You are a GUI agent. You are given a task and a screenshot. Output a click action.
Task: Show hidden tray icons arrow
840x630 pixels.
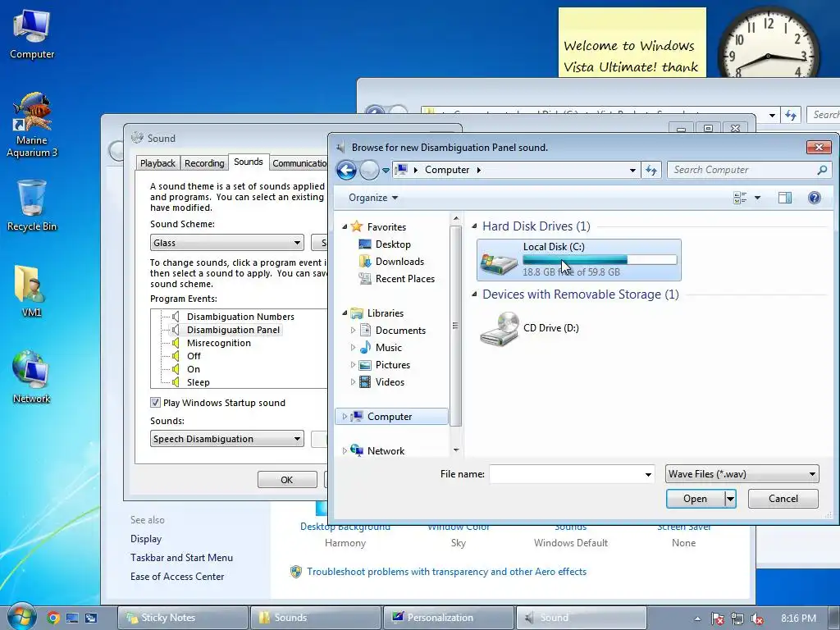[x=697, y=619]
